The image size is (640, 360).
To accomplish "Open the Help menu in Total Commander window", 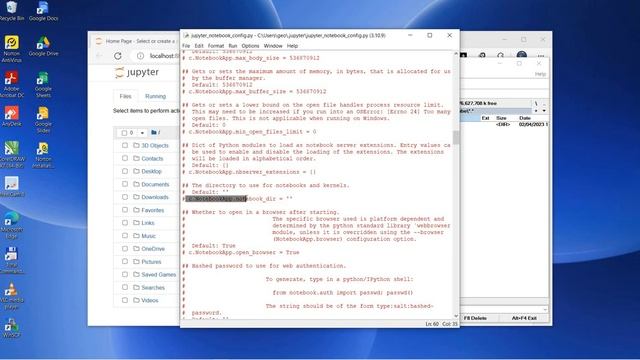I will point(540,74).
